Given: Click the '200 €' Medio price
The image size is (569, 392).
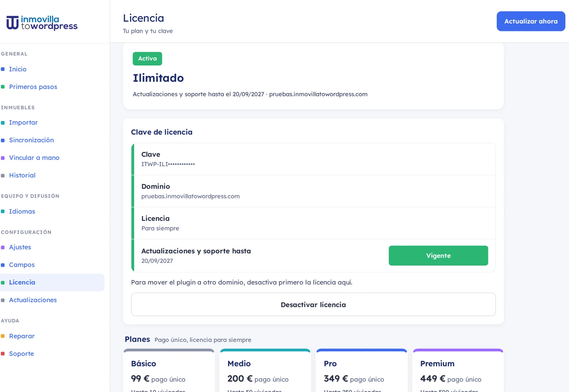Looking at the screenshot, I should [240, 378].
